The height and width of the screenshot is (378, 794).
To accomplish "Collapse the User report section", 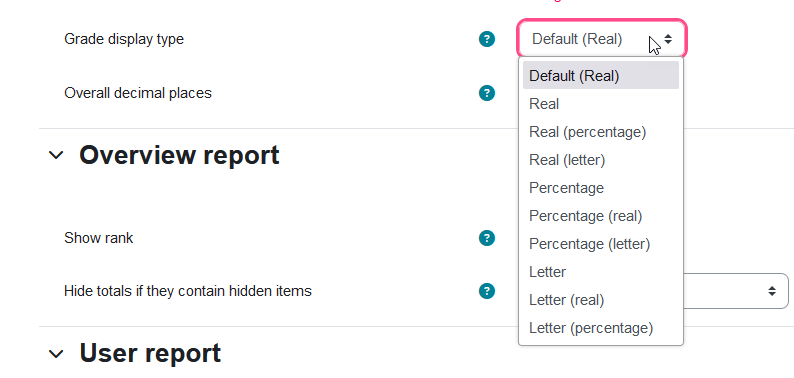I will [x=56, y=354].
